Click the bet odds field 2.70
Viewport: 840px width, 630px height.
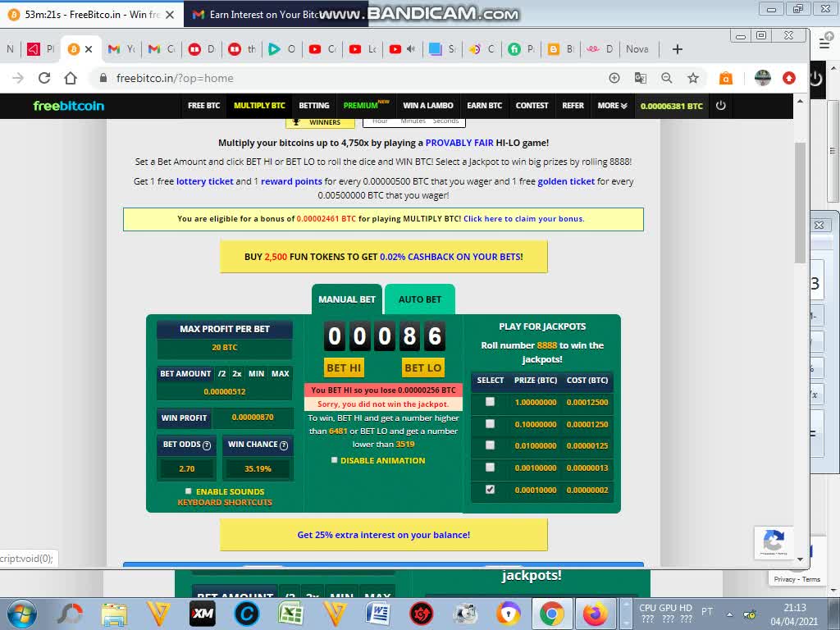point(187,468)
